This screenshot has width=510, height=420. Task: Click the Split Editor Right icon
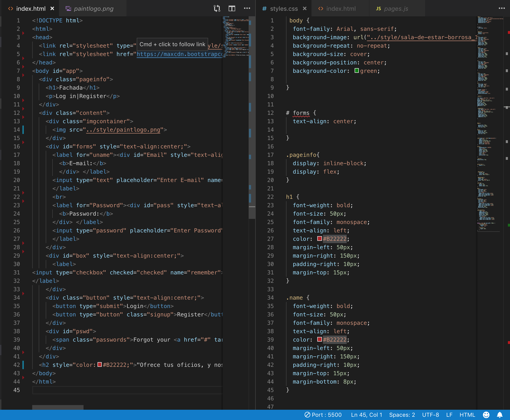pyautogui.click(x=232, y=9)
